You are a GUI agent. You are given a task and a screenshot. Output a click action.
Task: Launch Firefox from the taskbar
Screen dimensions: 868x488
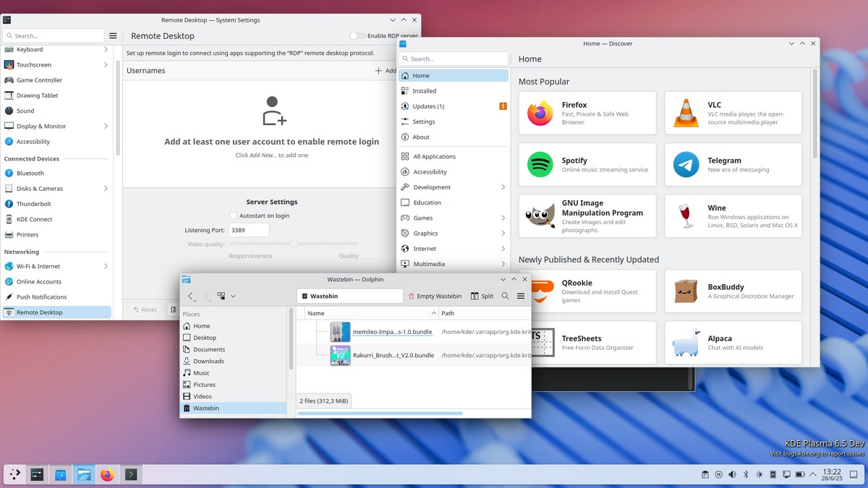coord(107,474)
